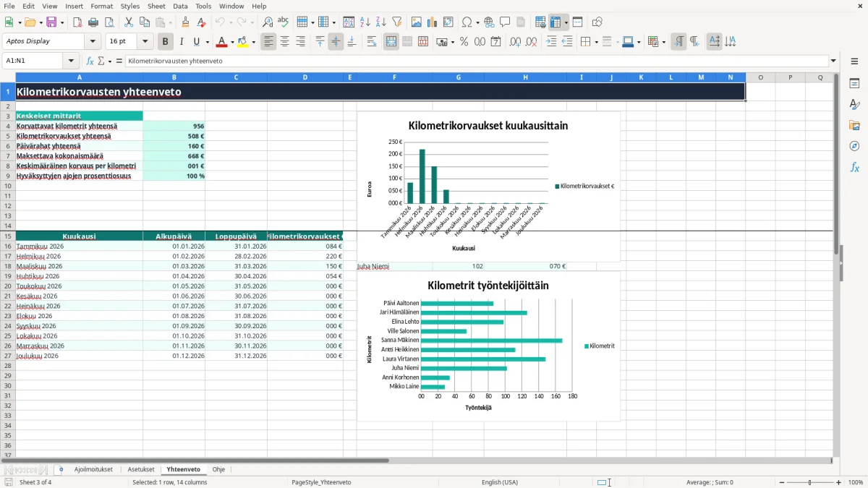Image resolution: width=868 pixels, height=488 pixels.
Task: Toggle Center Vertically alignment
Action: 336,42
